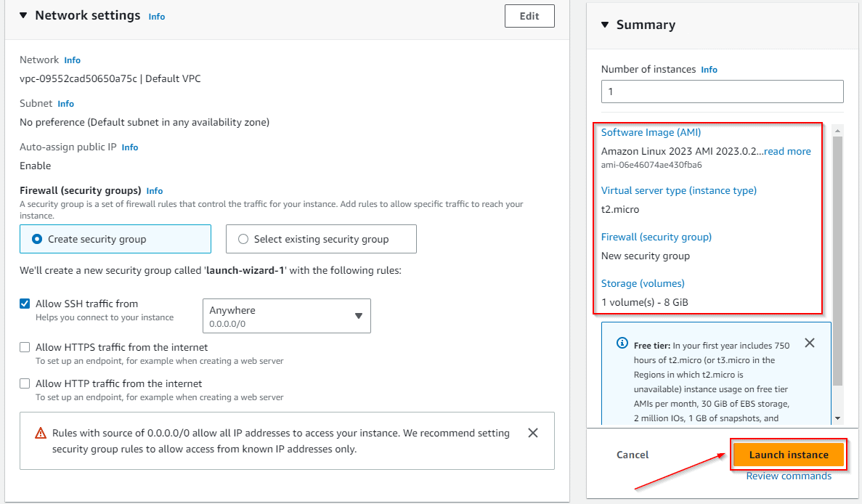Click the Edit button for Network settings
This screenshot has height=504, width=862.
pos(529,15)
